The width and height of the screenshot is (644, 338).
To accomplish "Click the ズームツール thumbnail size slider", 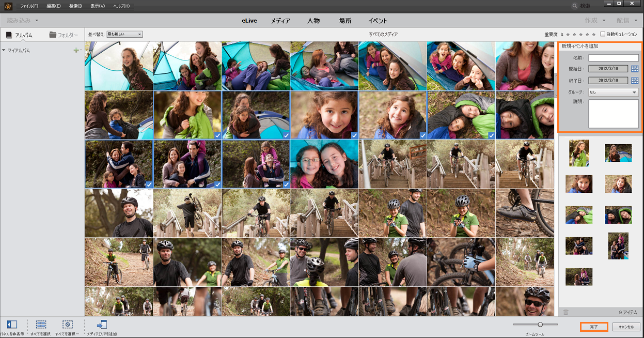I will click(540, 325).
